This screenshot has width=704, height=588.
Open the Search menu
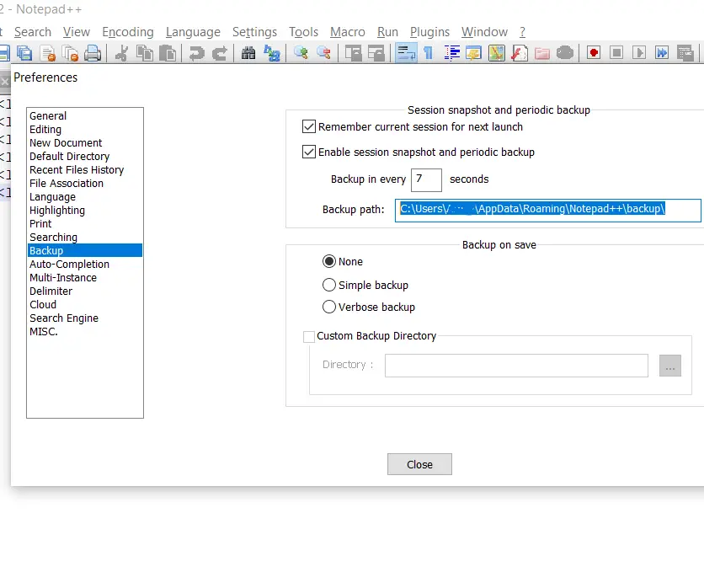point(33,32)
